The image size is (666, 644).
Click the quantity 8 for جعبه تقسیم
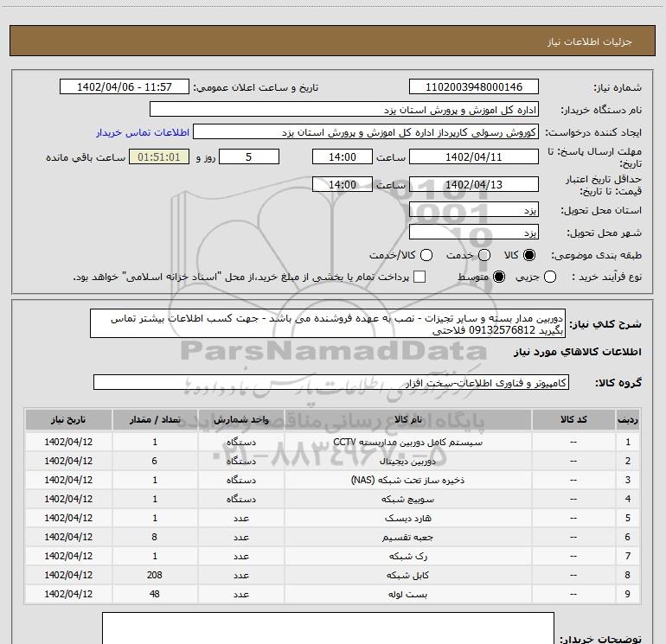point(155,537)
